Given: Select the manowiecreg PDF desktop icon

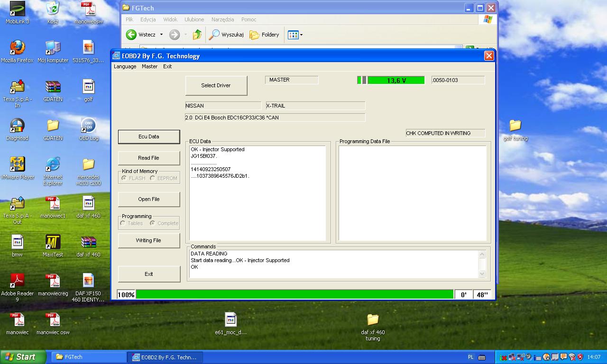Looking at the screenshot, I should point(53,285).
